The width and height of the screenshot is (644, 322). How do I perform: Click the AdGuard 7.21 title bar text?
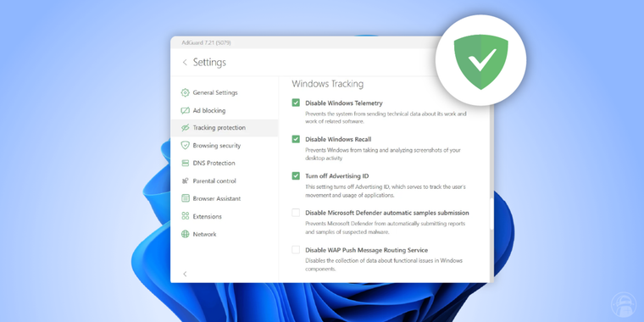[x=206, y=42]
